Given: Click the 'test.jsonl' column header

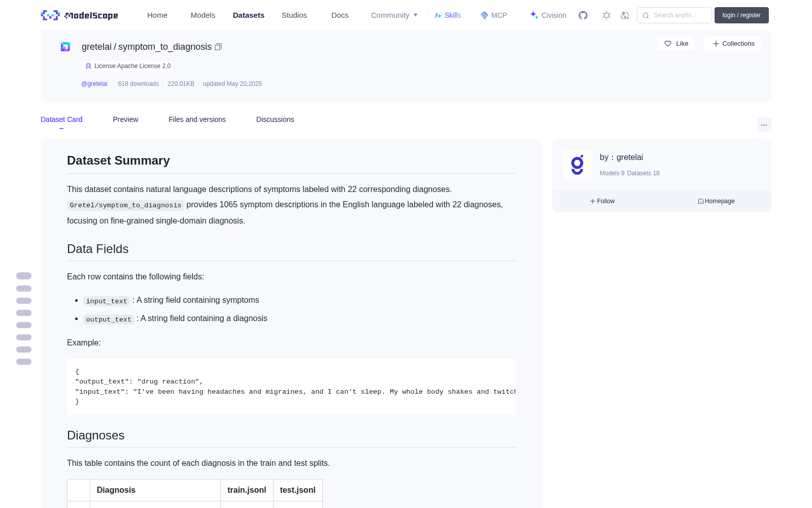Looking at the screenshot, I should [x=298, y=490].
